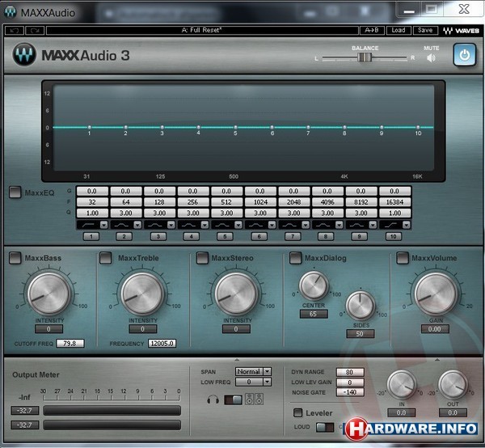Viewport: 485px width, 448px height.
Task: Click EQ band 1 point on graph
Action: click(90, 127)
